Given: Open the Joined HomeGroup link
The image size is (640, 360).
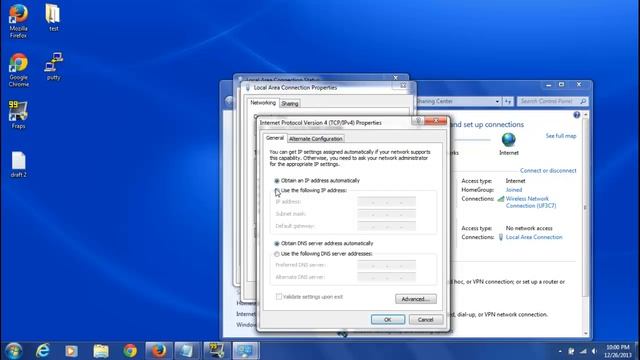Looking at the screenshot, I should click(513, 190).
